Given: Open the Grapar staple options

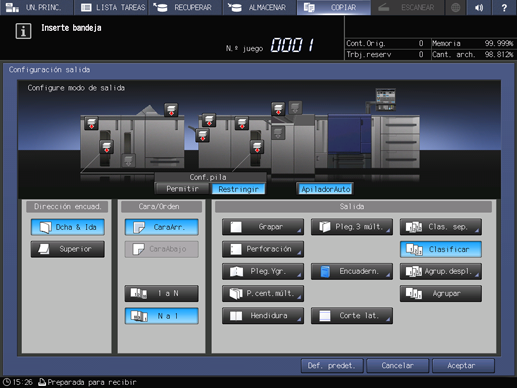Looking at the screenshot, I should point(263,227).
